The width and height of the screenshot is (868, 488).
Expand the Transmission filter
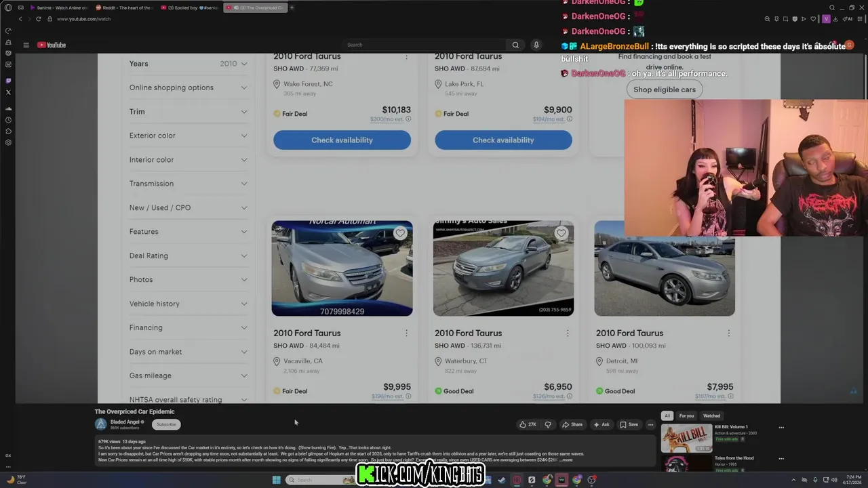point(188,184)
